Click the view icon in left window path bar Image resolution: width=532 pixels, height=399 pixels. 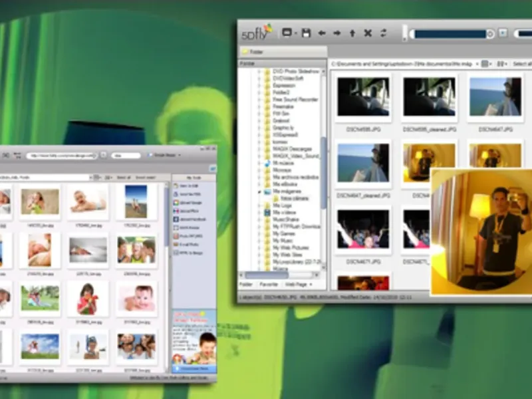(x=96, y=177)
